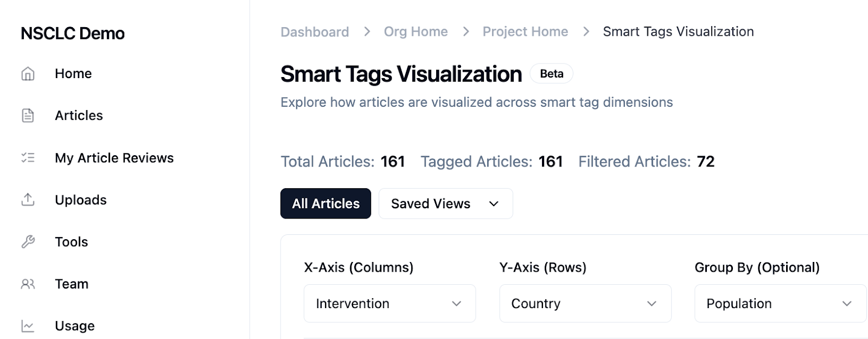Open Uploads in the sidebar

[x=80, y=200]
